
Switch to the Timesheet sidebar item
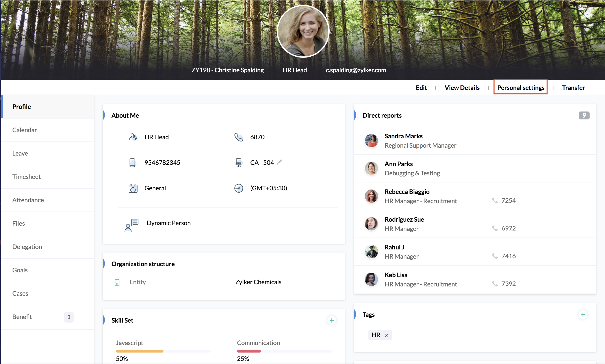click(x=26, y=177)
